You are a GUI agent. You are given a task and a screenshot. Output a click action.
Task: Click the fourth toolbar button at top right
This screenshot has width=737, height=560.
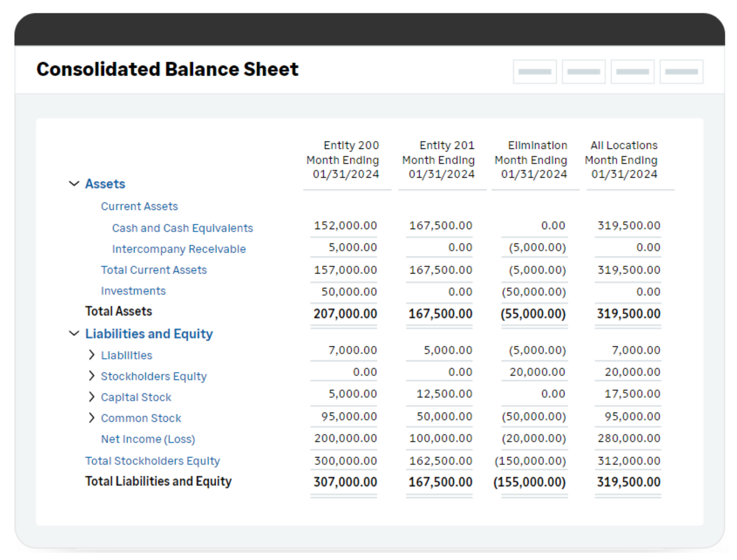click(681, 71)
